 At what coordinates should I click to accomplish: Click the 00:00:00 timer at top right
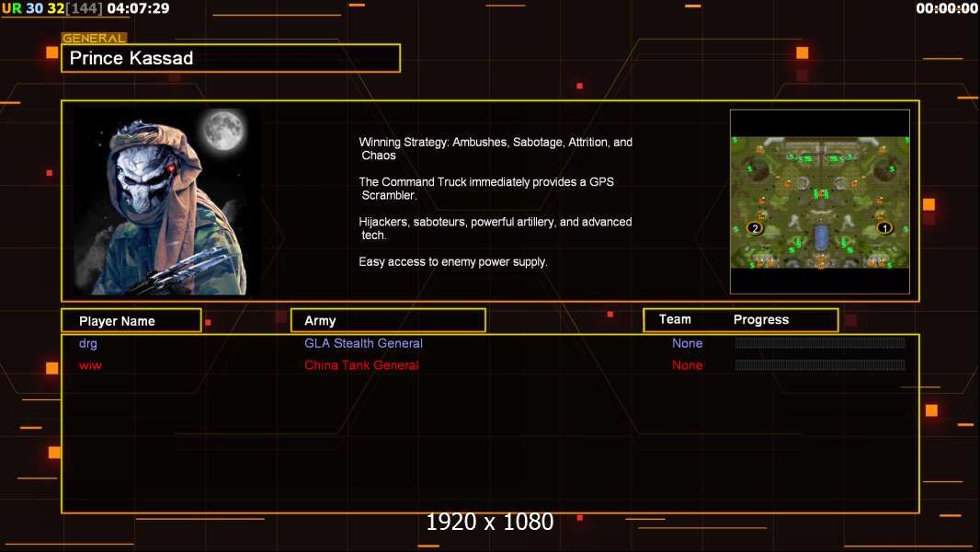point(947,8)
